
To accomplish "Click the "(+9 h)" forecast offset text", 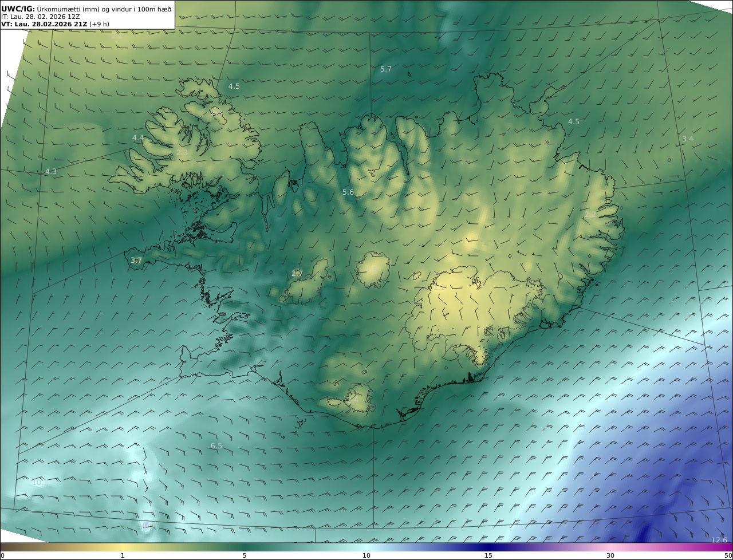I will (x=99, y=24).
